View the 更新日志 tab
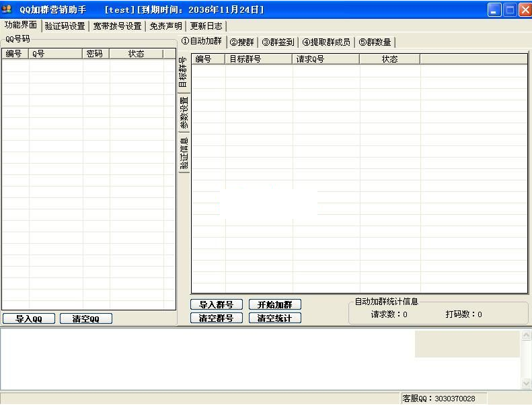Screen dimensions: 532x406 coord(206,26)
